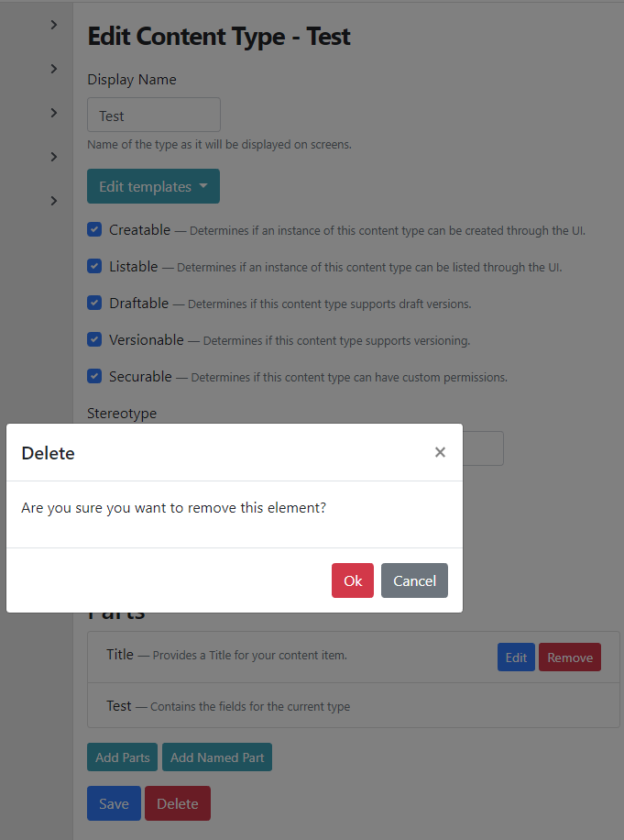Confirm removal by clicking Ok
The height and width of the screenshot is (840, 624).
[352, 580]
